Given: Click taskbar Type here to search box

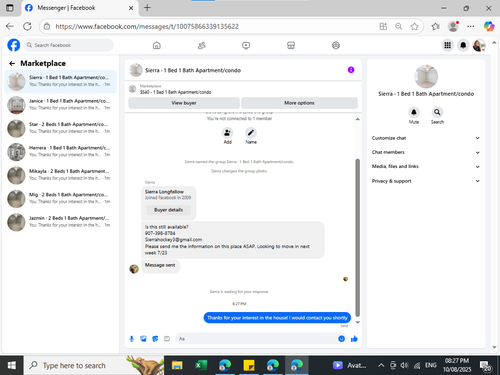Looking at the screenshot, I should 93,366.
